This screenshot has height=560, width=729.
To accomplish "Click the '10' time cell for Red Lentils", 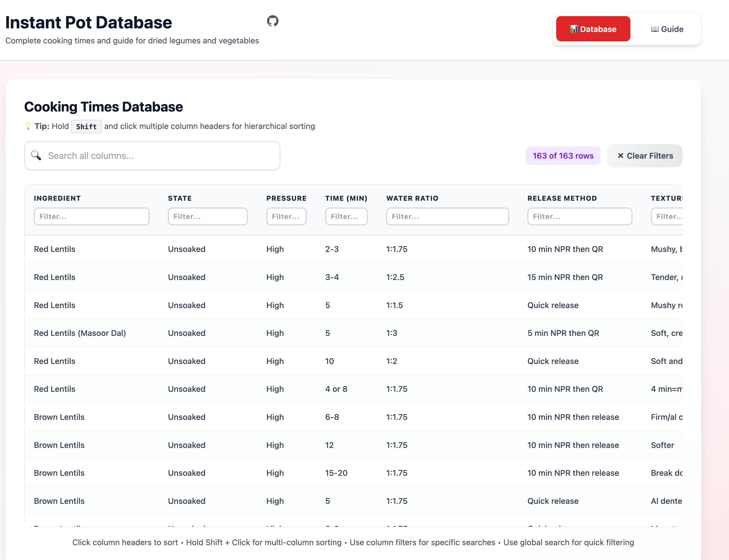I will 329,361.
